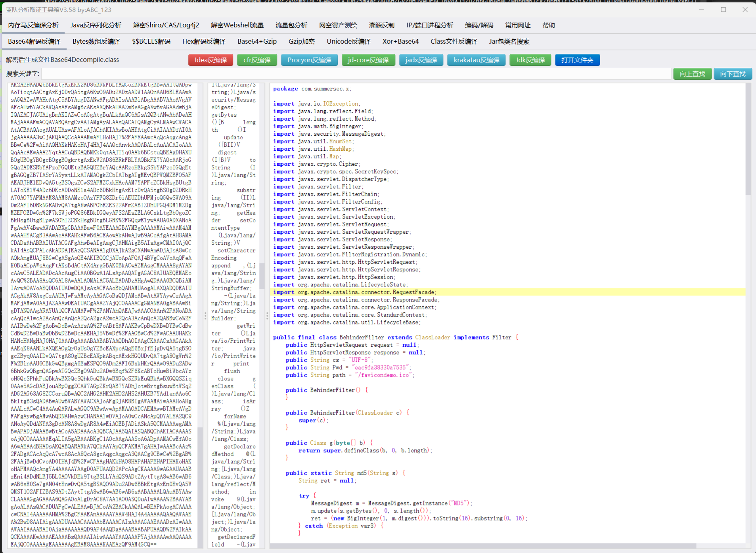Use the Jdk反编译 button
Viewport: 756px width, 553px height.
coord(530,60)
